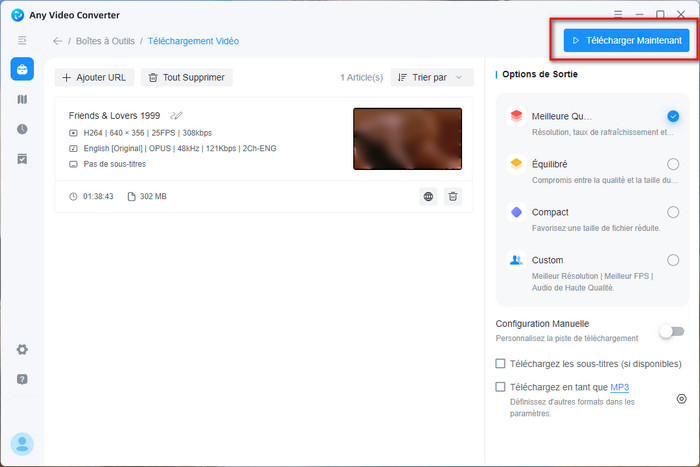Click the globe icon on video item
700x467 pixels.
(428, 197)
